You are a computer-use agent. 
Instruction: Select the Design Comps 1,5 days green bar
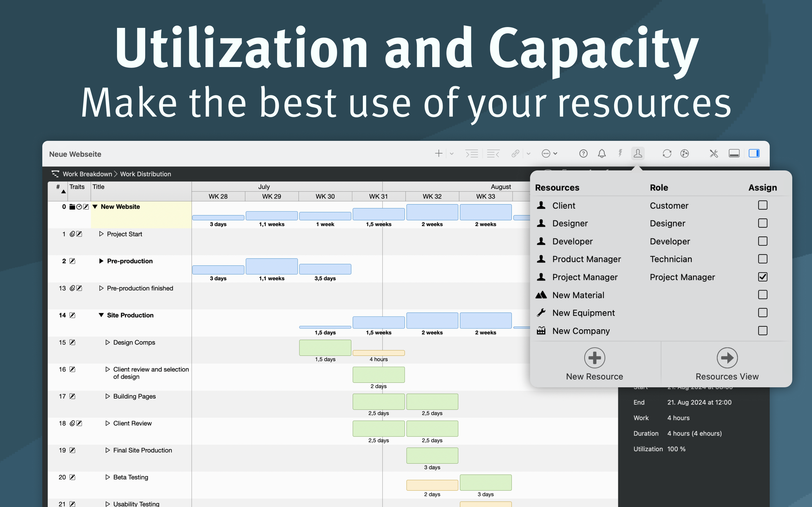(x=325, y=348)
